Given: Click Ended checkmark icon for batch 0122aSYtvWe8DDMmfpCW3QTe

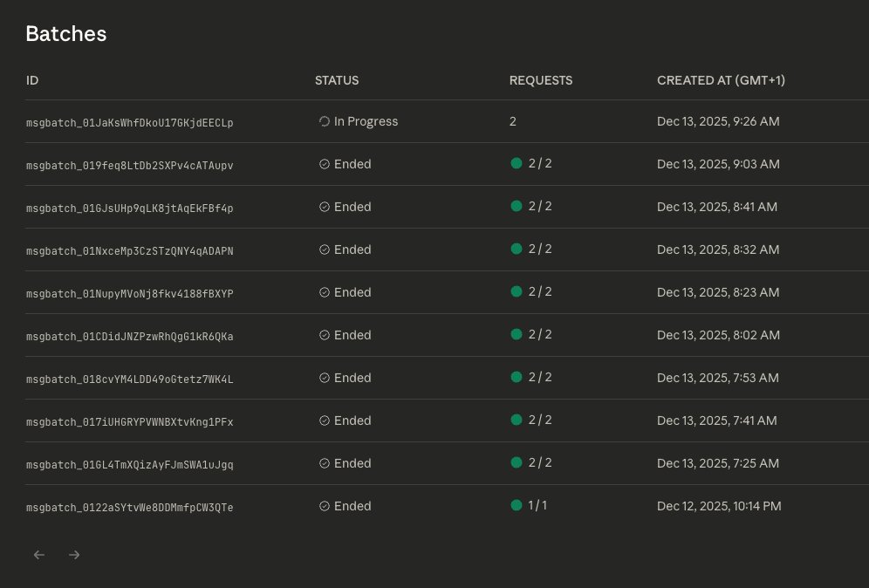Looking at the screenshot, I should click(325, 506).
